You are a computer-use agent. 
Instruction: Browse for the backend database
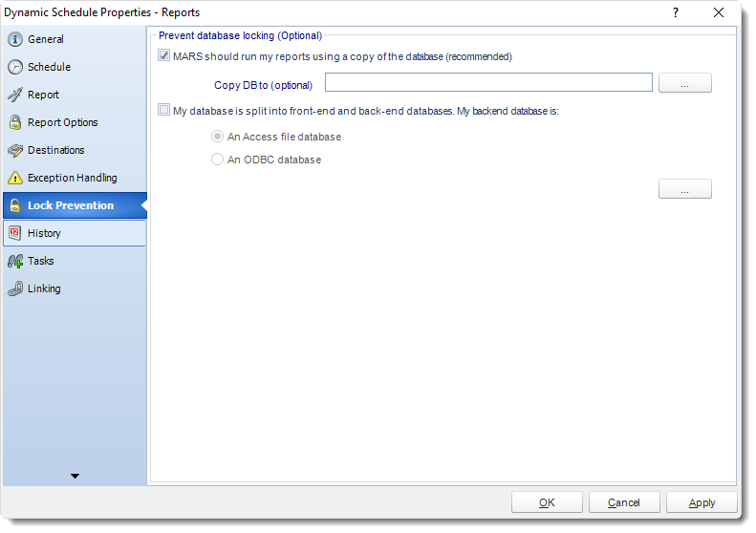(x=684, y=189)
